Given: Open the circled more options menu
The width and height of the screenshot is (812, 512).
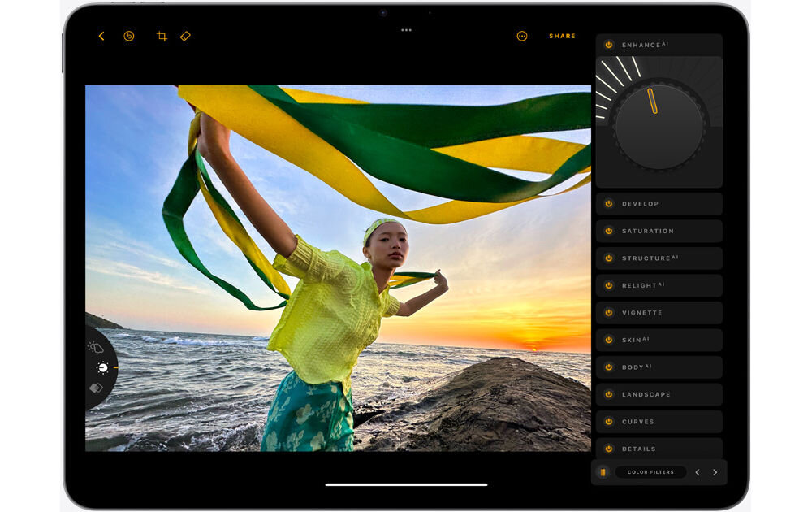Looking at the screenshot, I should [522, 36].
